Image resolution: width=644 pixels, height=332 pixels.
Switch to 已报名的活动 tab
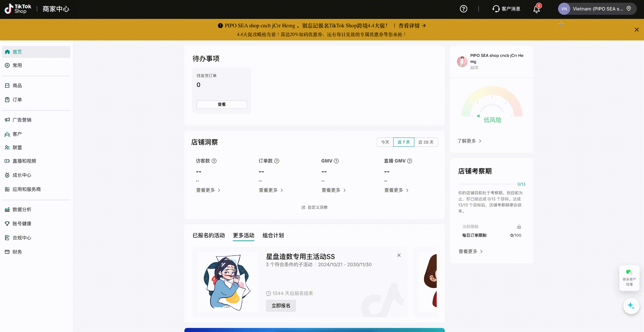click(x=208, y=235)
